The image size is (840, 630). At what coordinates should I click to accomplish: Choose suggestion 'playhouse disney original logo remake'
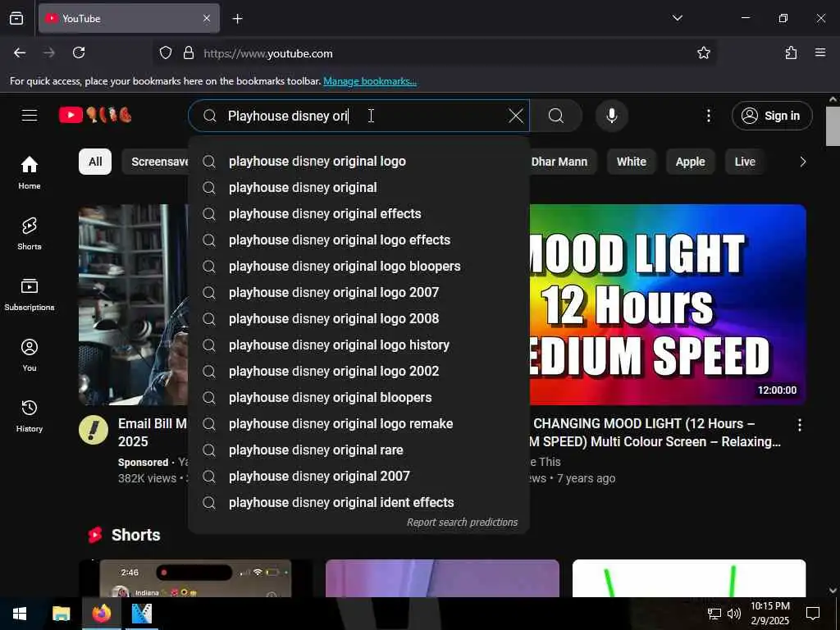point(358,424)
